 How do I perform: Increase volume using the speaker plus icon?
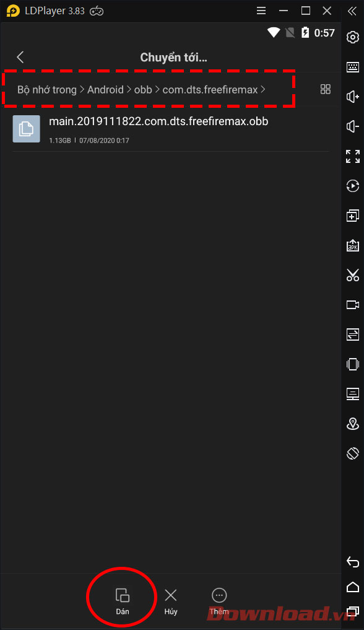[x=353, y=97]
